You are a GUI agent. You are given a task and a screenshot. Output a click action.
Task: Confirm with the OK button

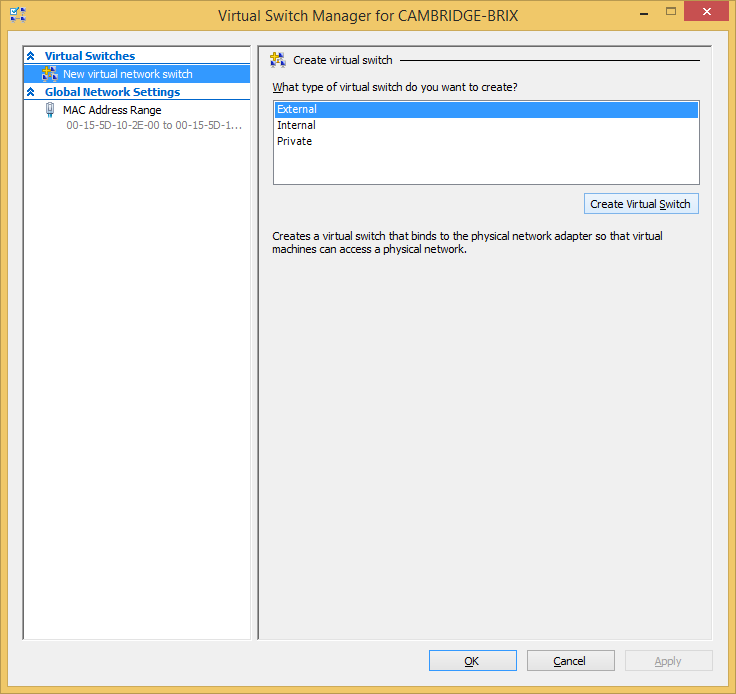[472, 661]
